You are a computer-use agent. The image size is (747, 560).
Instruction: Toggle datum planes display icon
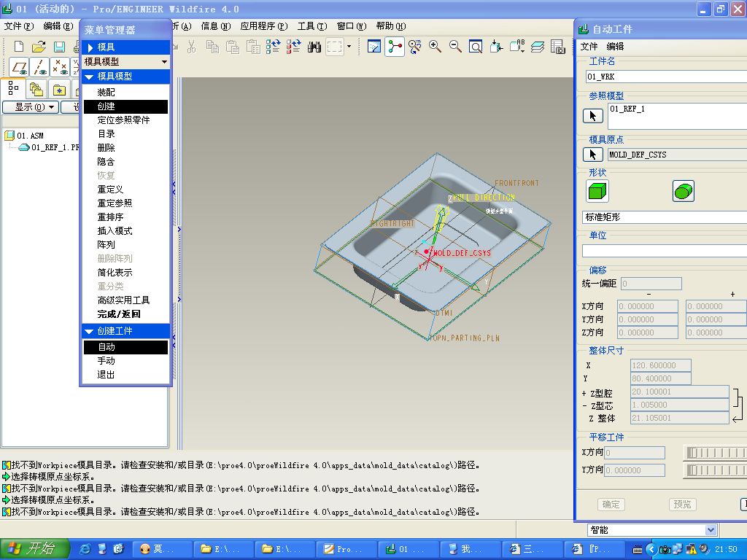pos(20,67)
